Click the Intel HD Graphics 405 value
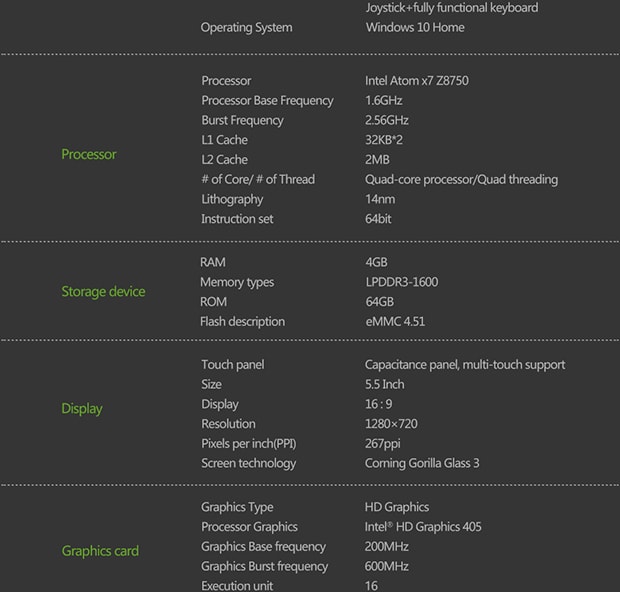620x592 pixels. click(x=423, y=527)
